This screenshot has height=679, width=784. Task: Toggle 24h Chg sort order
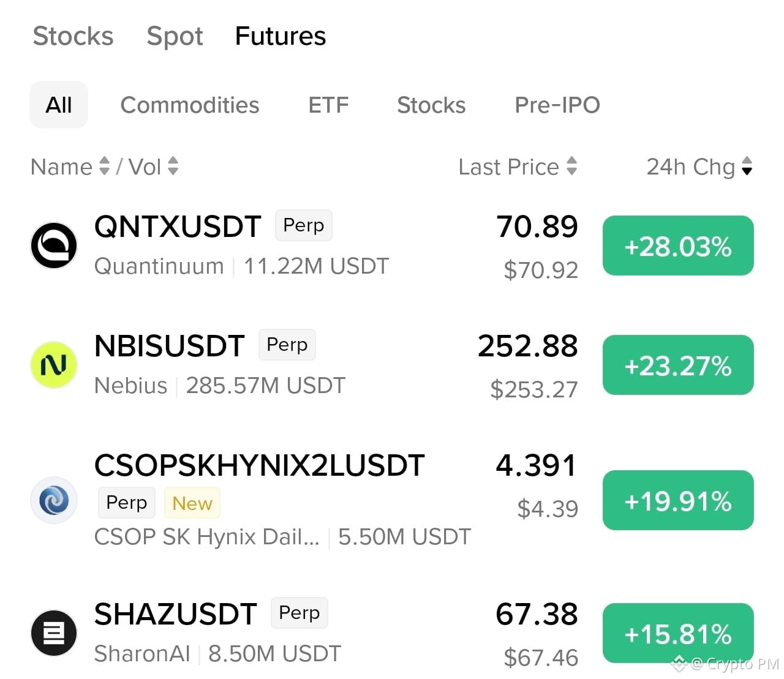tap(747, 166)
